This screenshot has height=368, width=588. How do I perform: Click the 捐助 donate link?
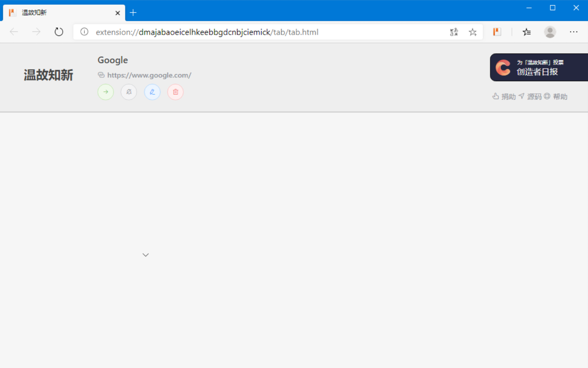(x=504, y=97)
